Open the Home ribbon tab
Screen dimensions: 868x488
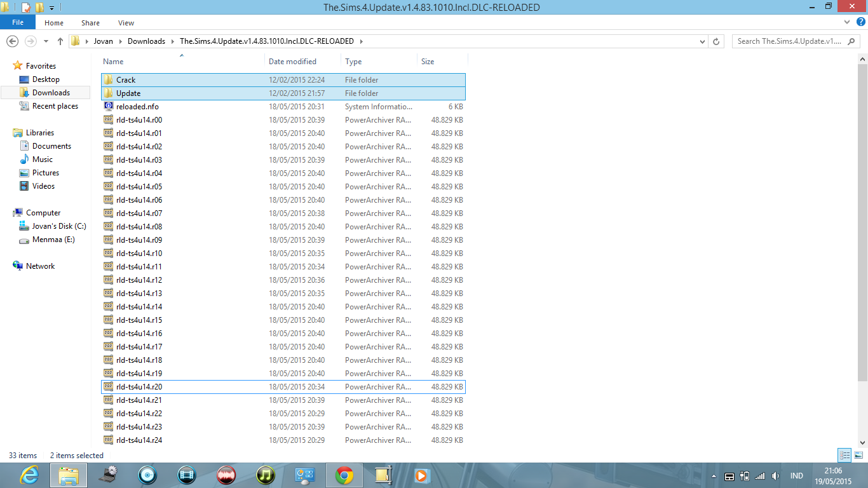(x=54, y=23)
